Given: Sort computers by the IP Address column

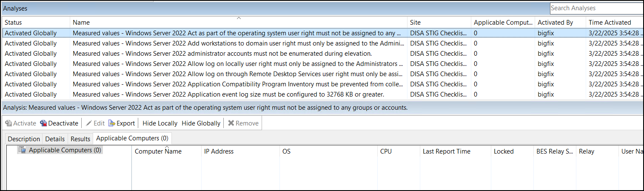Looking at the screenshot, I should 219,151.
